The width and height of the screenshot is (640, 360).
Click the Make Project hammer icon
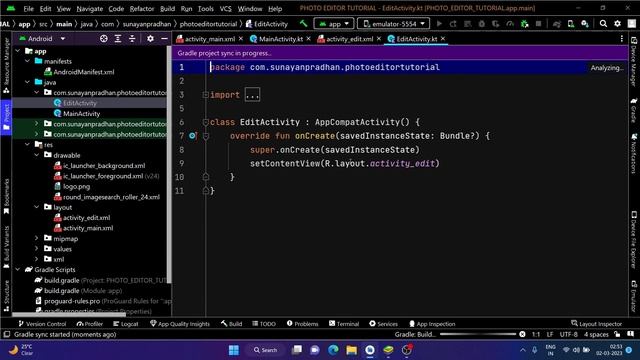303,24
